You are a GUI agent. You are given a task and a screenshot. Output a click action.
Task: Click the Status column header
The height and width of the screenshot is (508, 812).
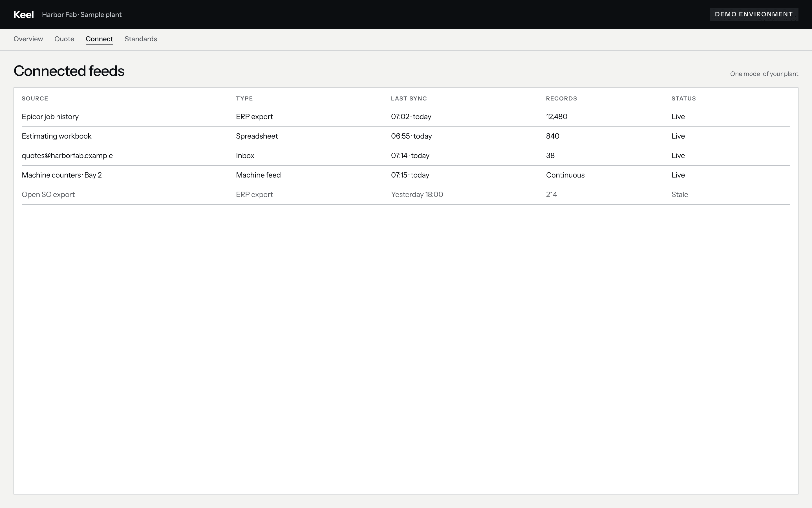[x=683, y=98]
